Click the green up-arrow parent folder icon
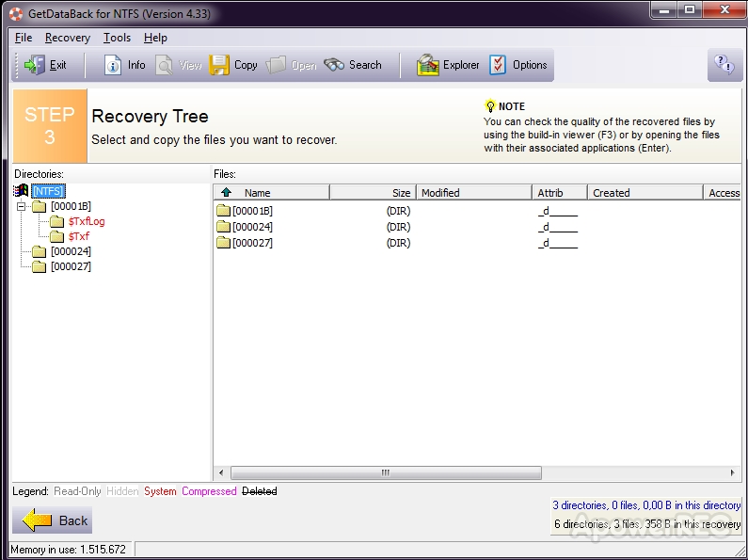 tap(226, 192)
